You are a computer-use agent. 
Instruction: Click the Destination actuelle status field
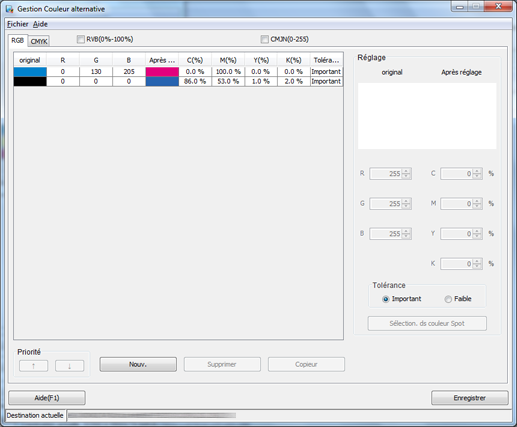pyautogui.click(x=290, y=415)
